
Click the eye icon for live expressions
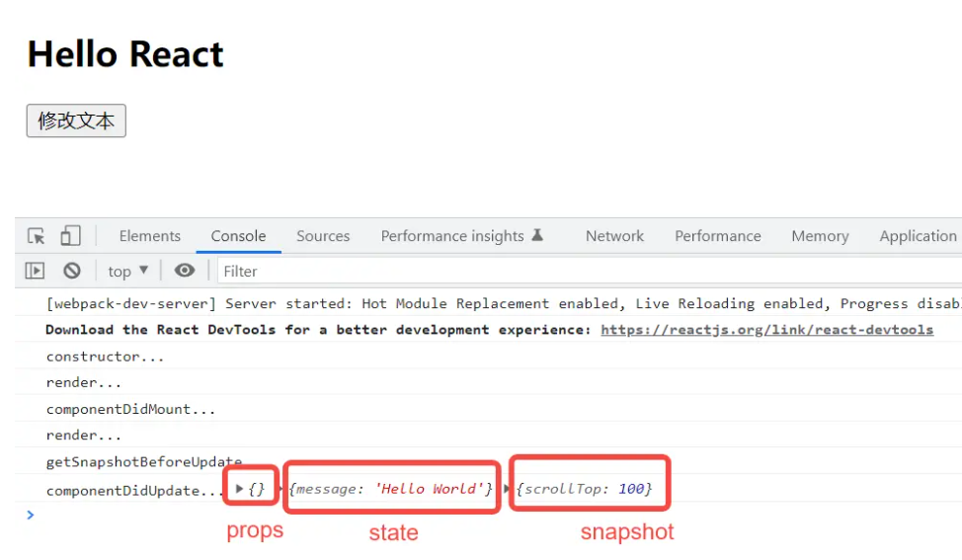pos(185,271)
